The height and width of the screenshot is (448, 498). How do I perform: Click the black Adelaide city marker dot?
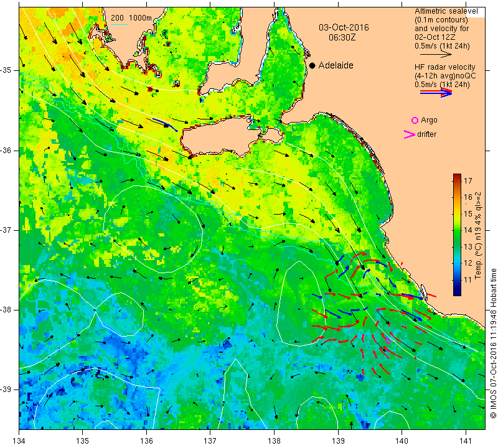312,65
